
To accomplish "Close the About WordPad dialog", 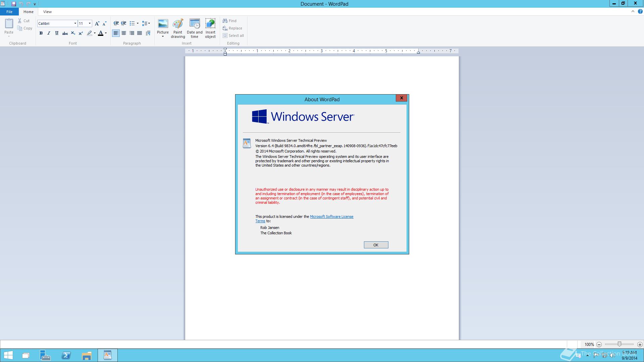I will 401,98.
